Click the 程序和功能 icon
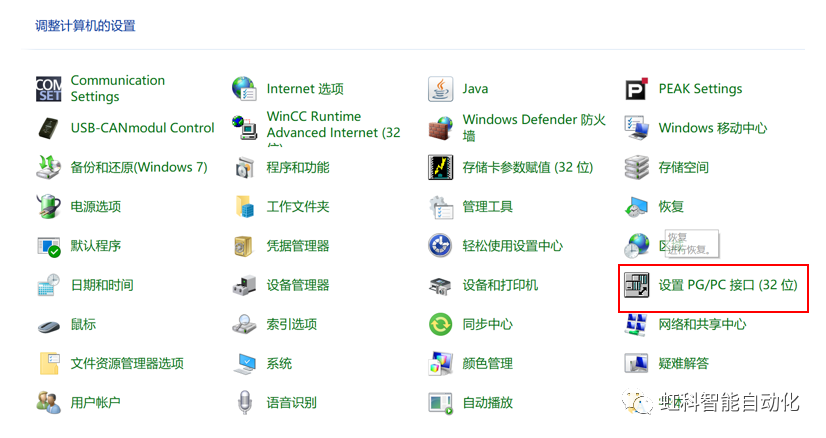Viewport: 826px width, 438px height. (x=244, y=167)
